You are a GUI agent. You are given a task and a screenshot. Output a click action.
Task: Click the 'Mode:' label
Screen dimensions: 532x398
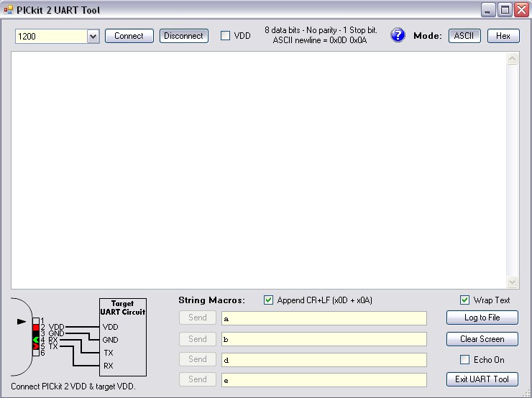coord(428,36)
